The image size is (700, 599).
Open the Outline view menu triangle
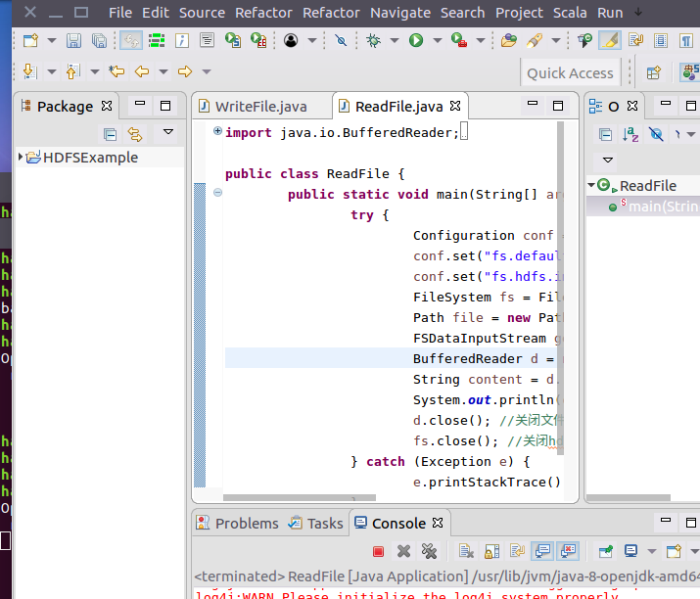(608, 160)
